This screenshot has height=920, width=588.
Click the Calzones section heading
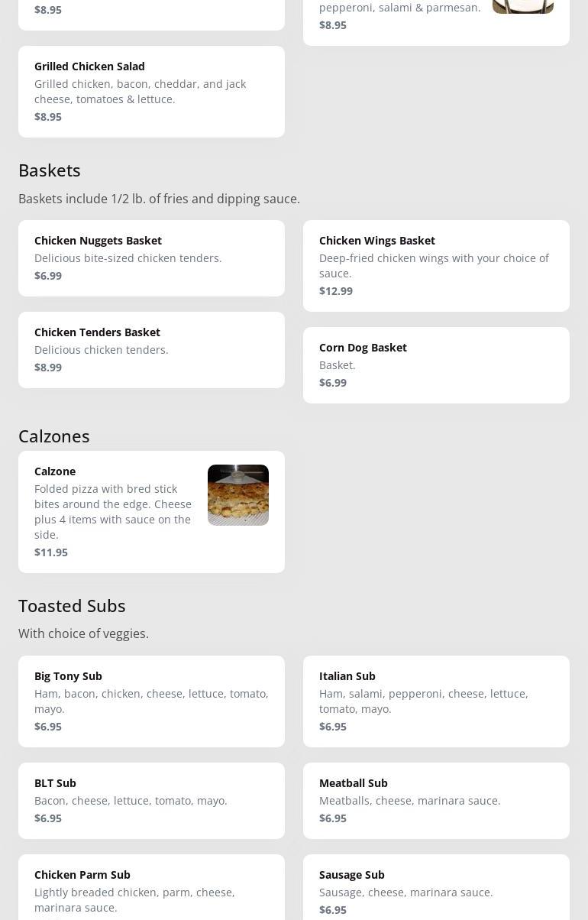(54, 436)
